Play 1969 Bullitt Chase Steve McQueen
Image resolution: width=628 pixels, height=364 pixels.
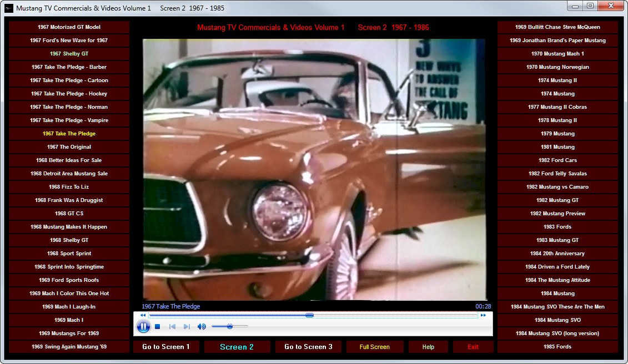(x=557, y=27)
